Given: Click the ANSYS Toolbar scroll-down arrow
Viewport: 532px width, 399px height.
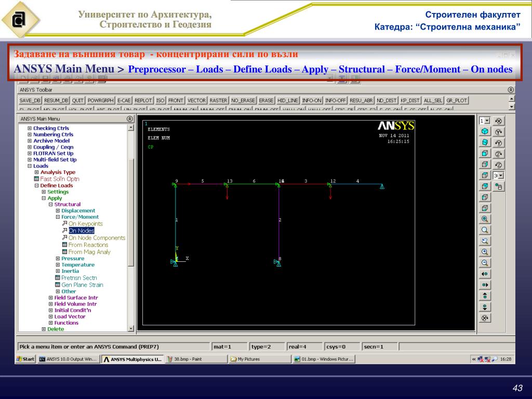Looking at the screenshot, I should 512,106.
